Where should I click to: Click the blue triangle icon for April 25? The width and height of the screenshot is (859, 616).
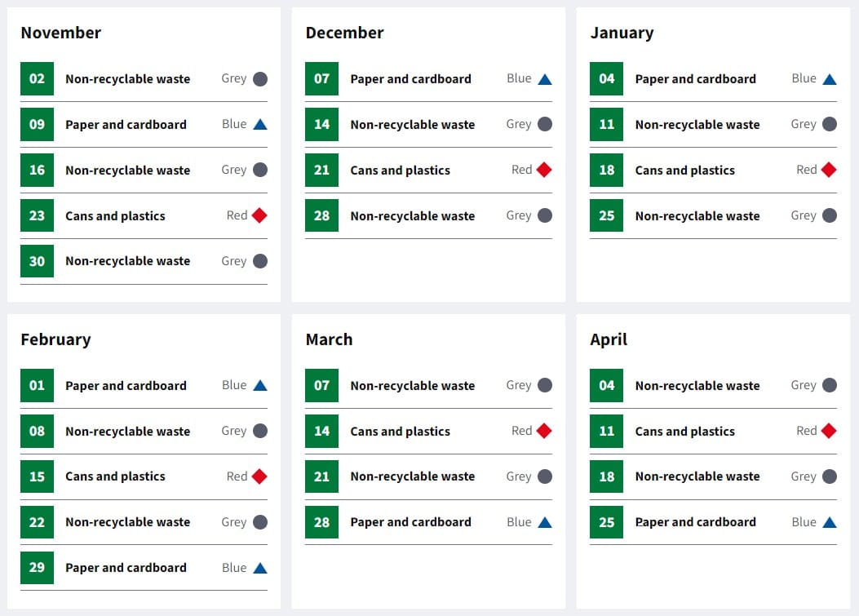[830, 522]
